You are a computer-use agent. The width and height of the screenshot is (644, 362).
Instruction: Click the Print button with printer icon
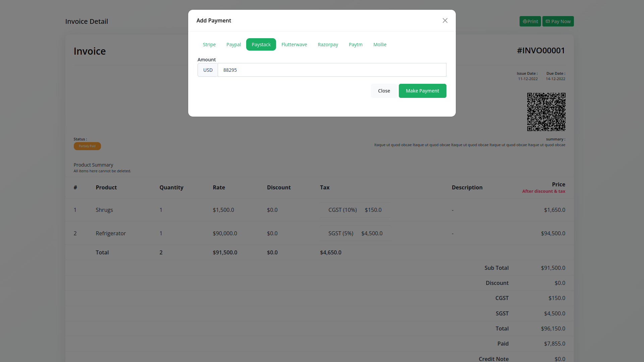[x=530, y=21]
